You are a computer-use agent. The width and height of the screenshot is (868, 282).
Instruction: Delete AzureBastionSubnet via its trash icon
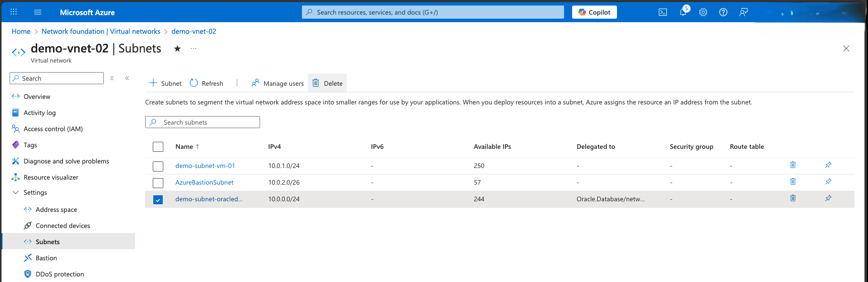(x=793, y=182)
